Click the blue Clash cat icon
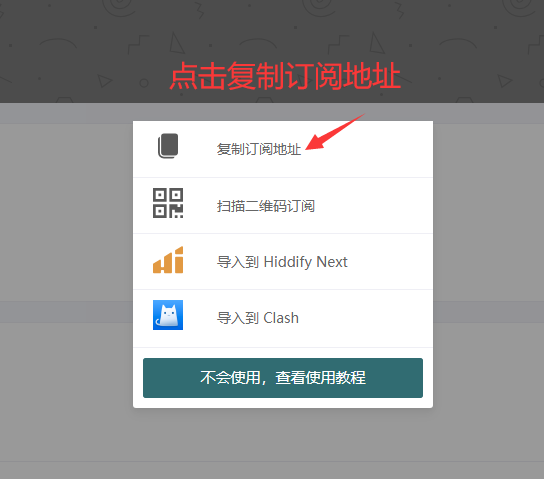 pos(168,315)
